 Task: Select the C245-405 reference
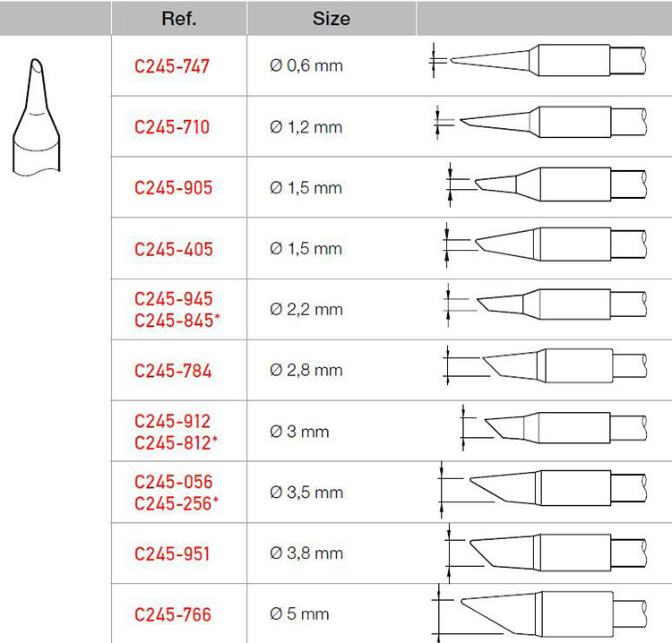click(x=174, y=249)
